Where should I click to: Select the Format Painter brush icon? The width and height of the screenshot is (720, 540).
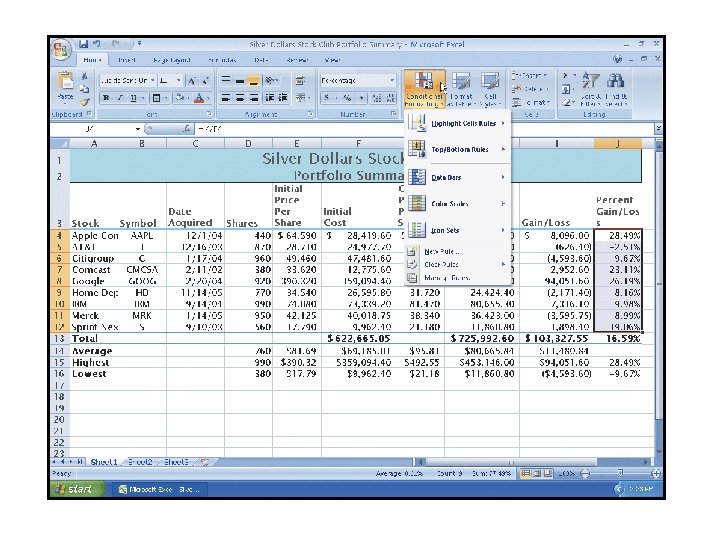click(84, 101)
